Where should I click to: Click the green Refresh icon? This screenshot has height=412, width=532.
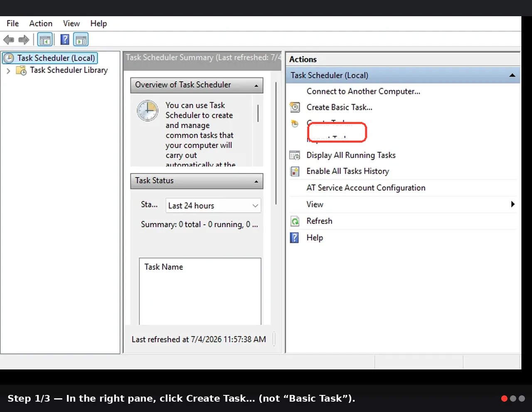tap(295, 221)
